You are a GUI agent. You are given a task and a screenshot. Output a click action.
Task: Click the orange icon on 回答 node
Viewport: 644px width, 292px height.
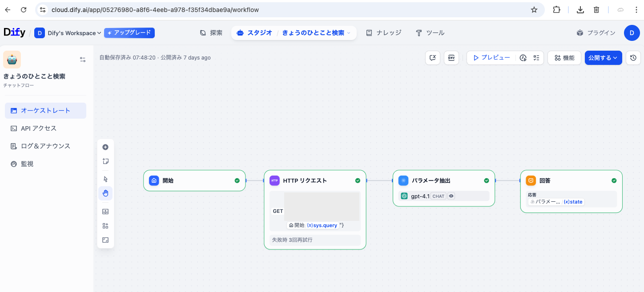[x=531, y=180]
